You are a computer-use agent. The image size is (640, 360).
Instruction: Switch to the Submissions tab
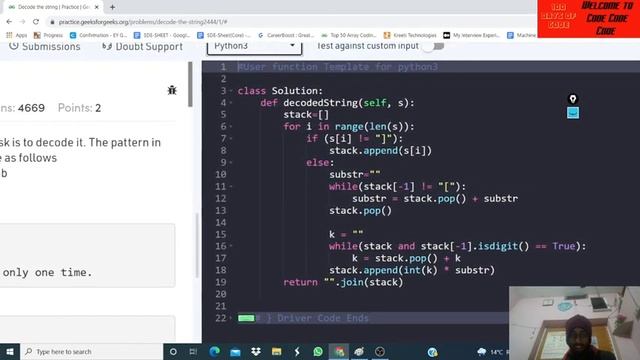pyautogui.click(x=45, y=47)
